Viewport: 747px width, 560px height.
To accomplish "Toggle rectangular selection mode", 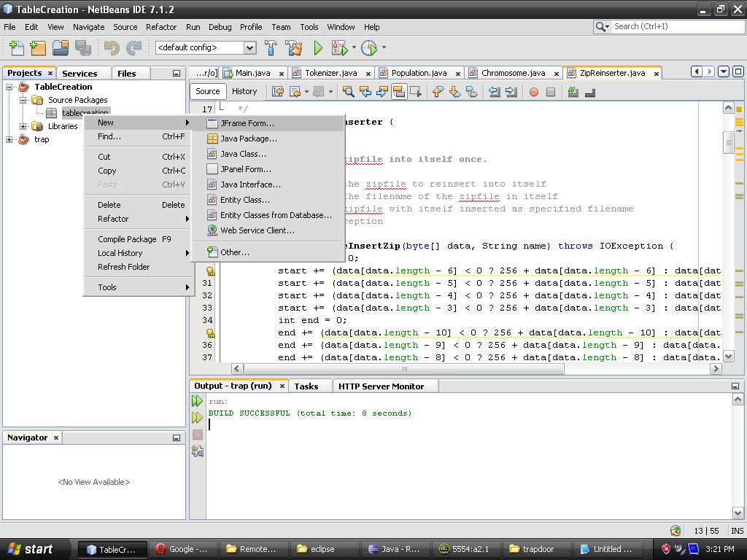I will [416, 91].
